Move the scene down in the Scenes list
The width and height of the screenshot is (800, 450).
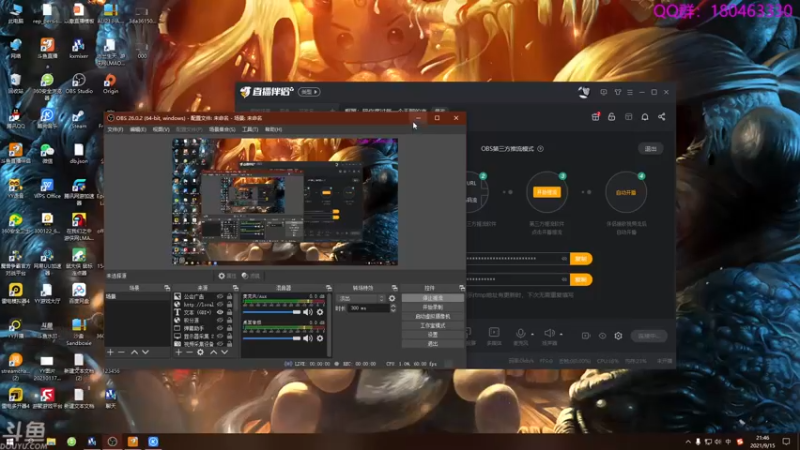tap(145, 352)
